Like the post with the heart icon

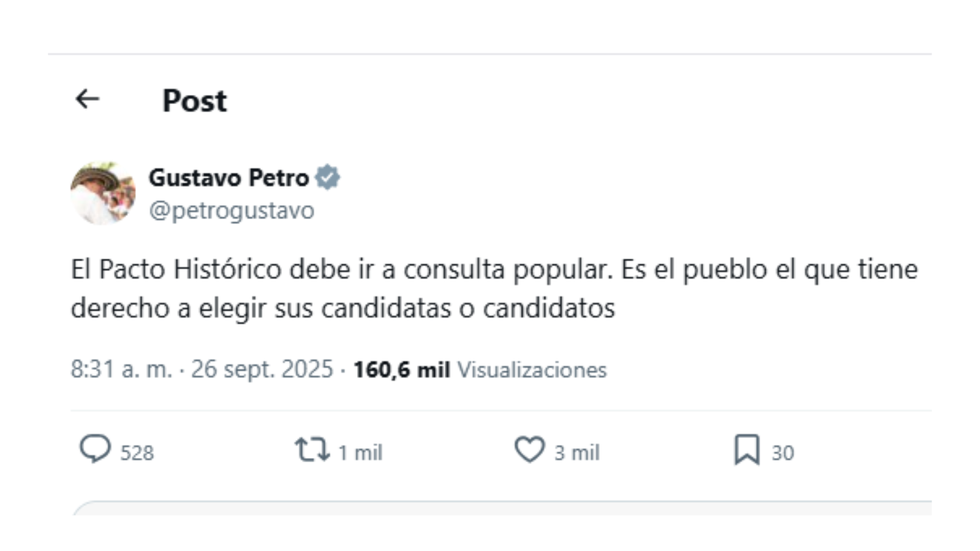[x=529, y=449]
